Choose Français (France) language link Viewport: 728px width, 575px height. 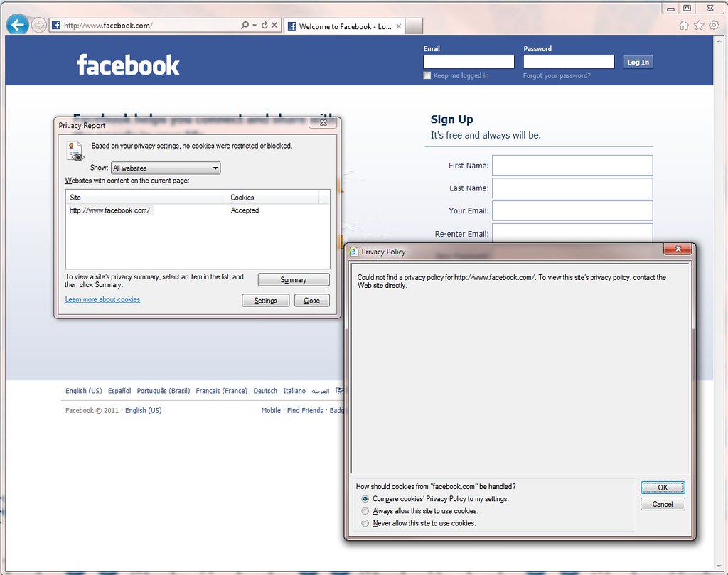click(x=222, y=391)
